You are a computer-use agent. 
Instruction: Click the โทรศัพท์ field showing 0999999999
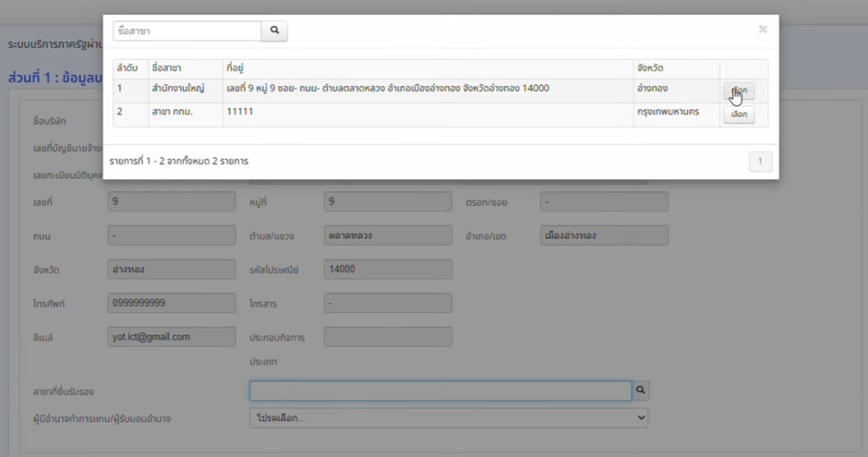pos(172,303)
